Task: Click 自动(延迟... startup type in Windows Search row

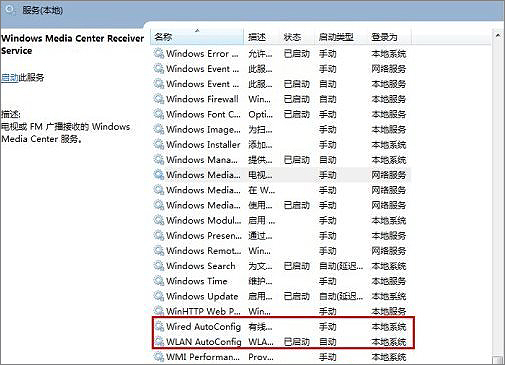Action: click(341, 266)
